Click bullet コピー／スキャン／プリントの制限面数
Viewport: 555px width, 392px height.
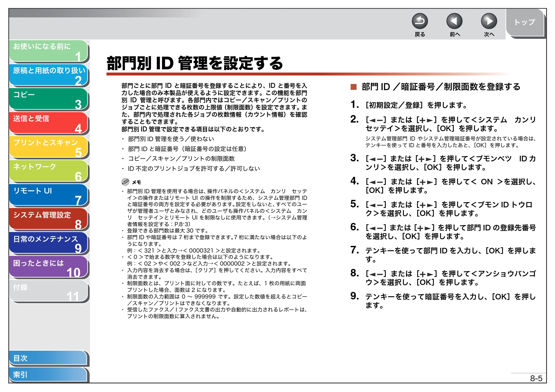[181, 159]
